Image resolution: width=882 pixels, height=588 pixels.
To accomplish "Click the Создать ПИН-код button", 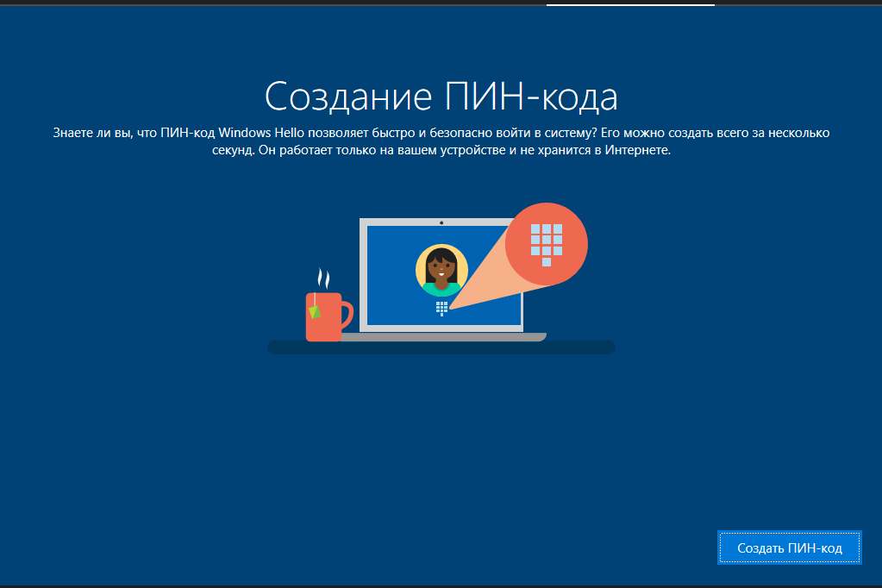I will [x=789, y=547].
